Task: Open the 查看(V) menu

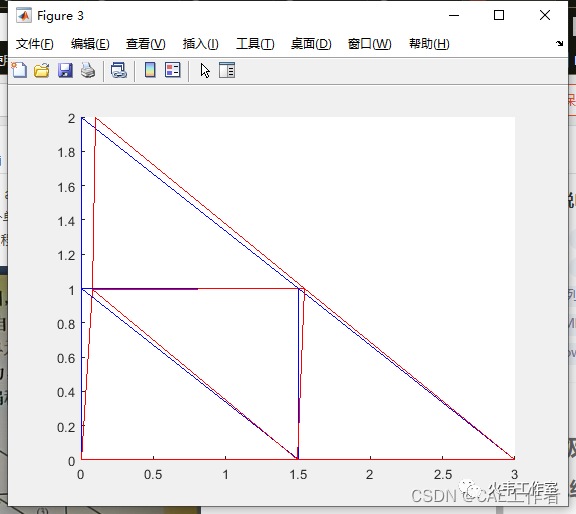Action: point(145,44)
